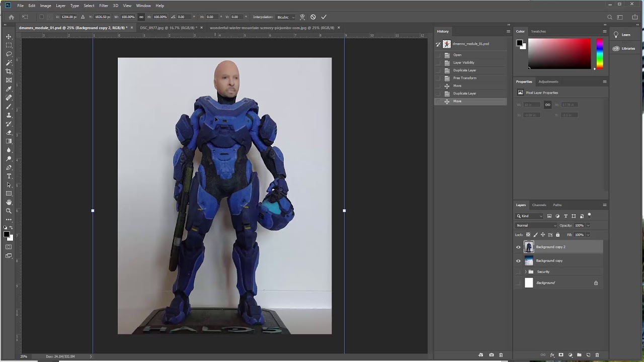The width and height of the screenshot is (644, 362).
Task: Open the Image menu
Action: coord(45,6)
